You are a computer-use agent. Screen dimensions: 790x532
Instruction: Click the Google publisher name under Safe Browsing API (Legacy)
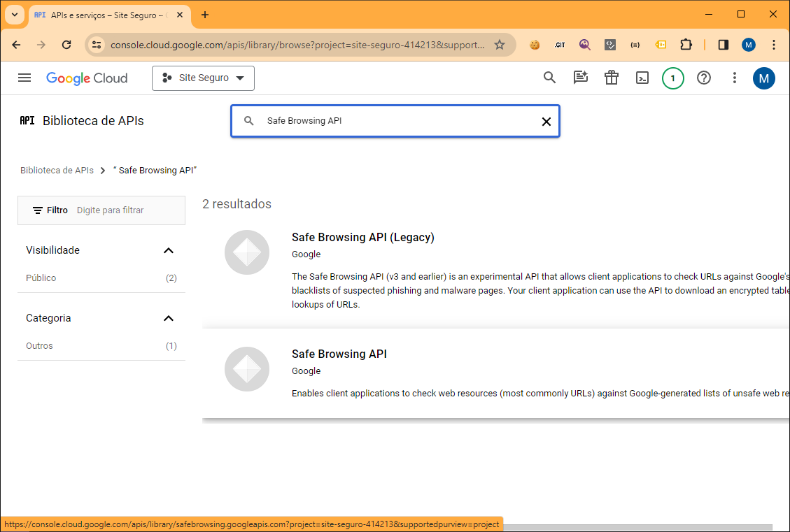(x=306, y=254)
